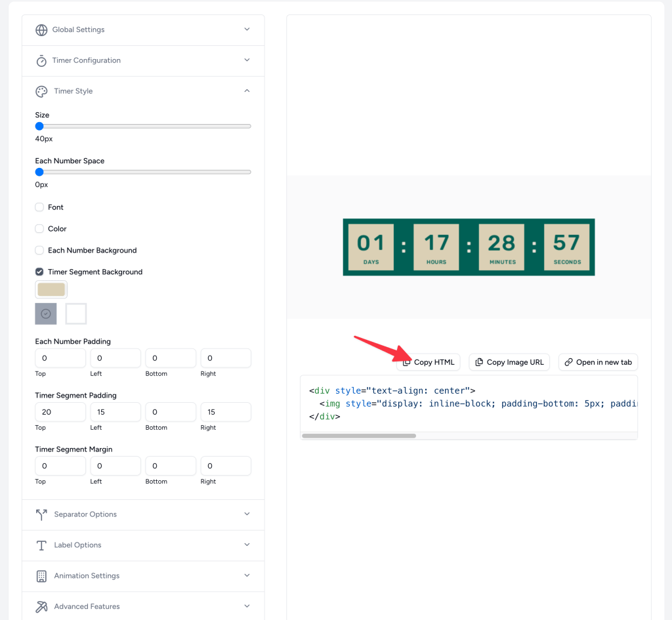Enable the Font checkbox
The height and width of the screenshot is (620, 672).
point(39,207)
